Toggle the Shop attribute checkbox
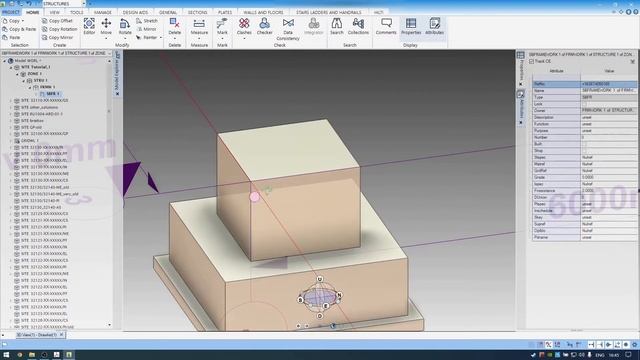This screenshot has width=640, height=360. pyautogui.click(x=584, y=151)
